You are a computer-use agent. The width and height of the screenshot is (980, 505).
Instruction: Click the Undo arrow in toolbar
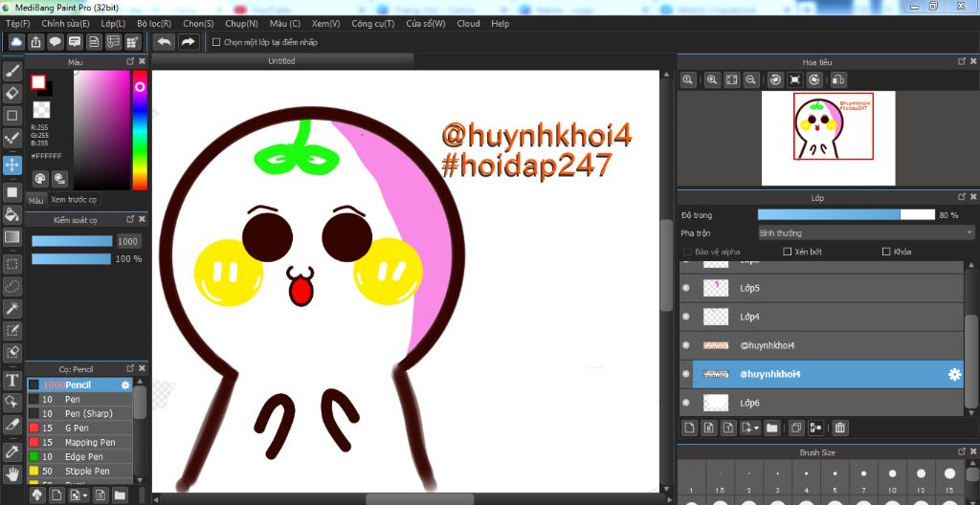tap(165, 42)
